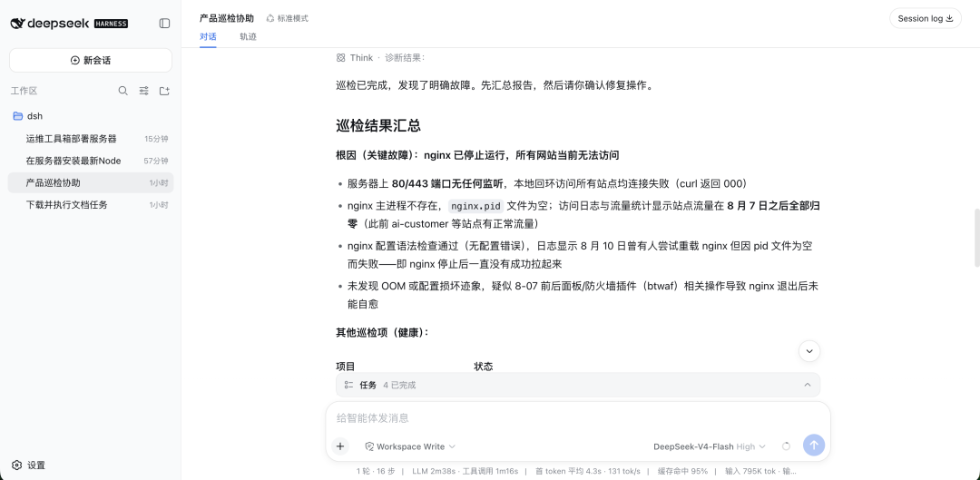
Task: Open 在服务器安装最新Node conversation
Action: 91,161
